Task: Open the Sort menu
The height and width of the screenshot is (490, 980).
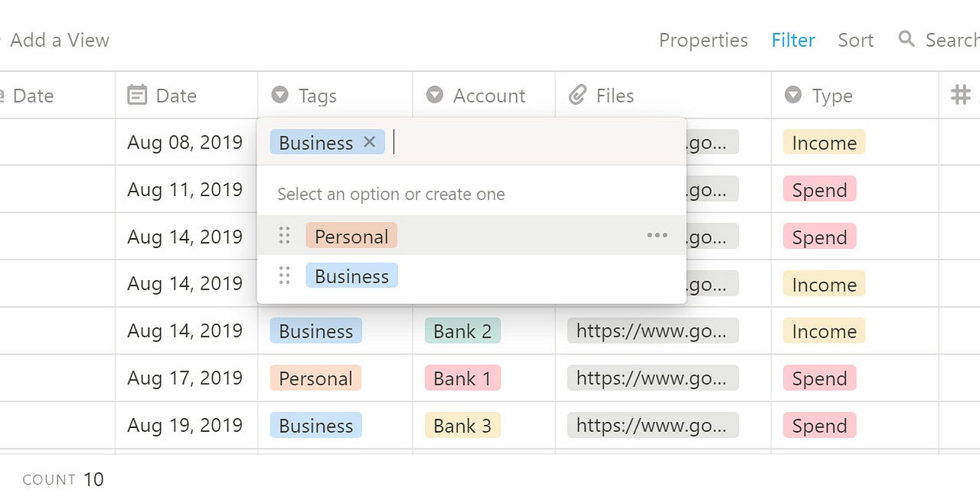Action: (855, 40)
